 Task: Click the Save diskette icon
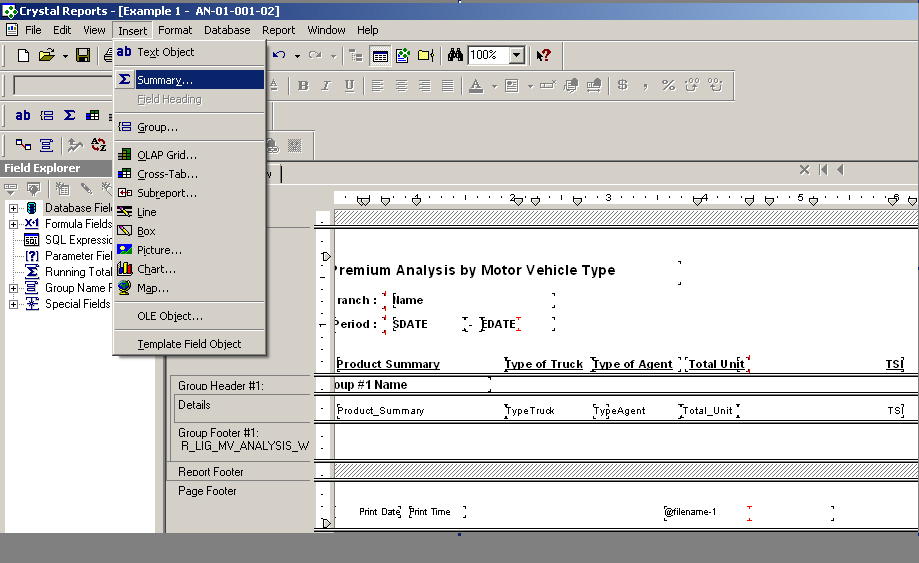pos(83,55)
